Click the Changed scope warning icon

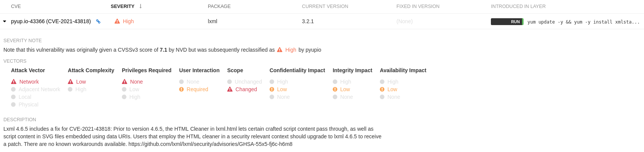pos(230,89)
